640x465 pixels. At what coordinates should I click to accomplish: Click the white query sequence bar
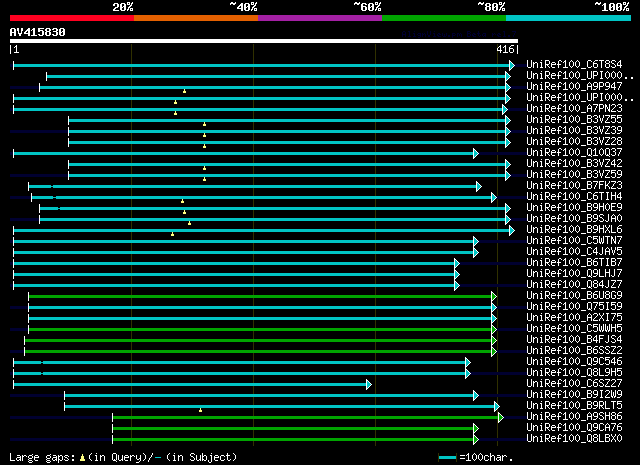pyautogui.click(x=264, y=41)
